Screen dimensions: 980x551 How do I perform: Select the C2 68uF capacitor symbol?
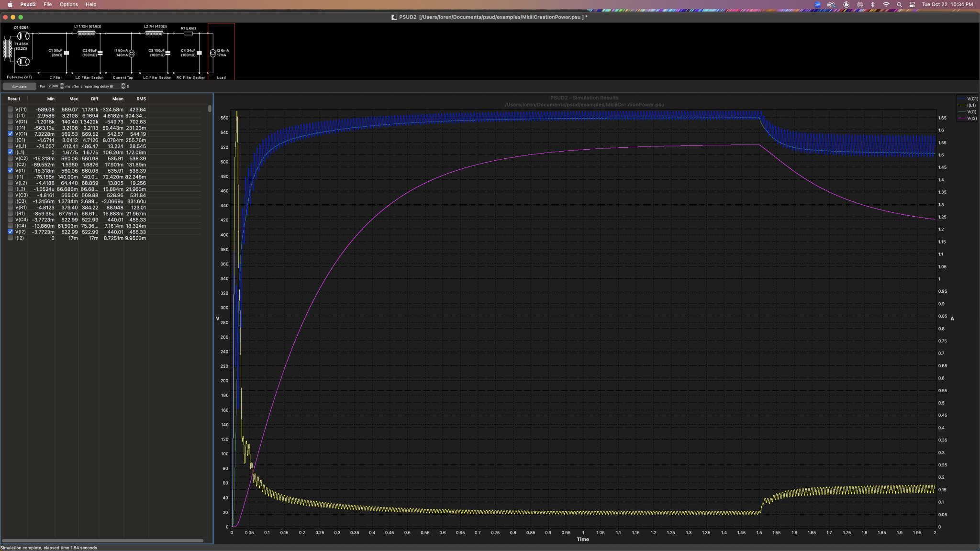[x=100, y=53]
